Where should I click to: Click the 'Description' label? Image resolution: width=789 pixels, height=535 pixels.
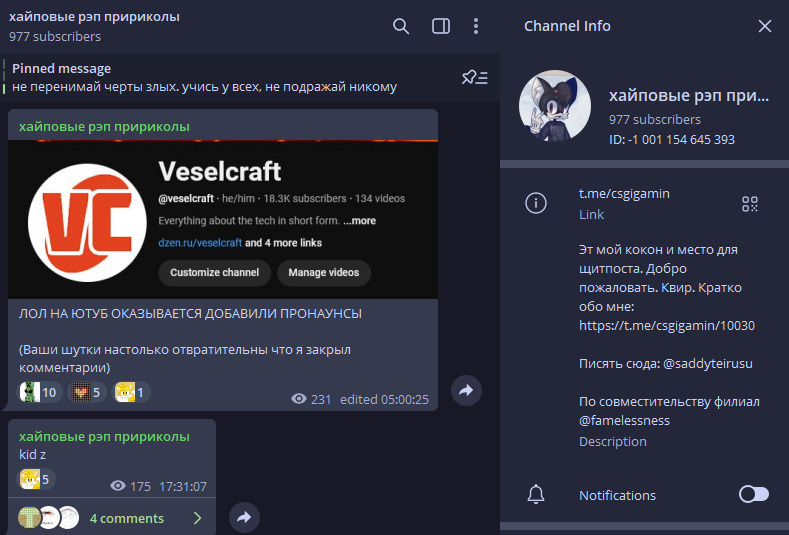pos(612,441)
